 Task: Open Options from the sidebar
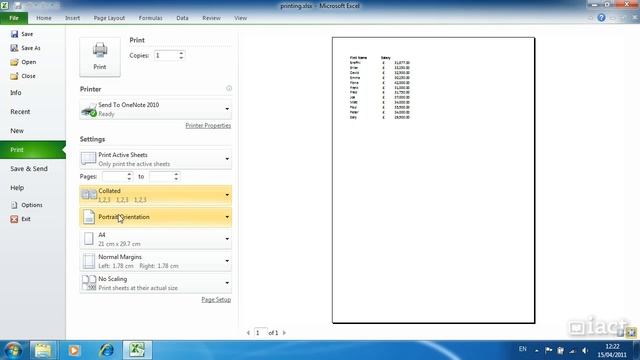pyautogui.click(x=27, y=205)
